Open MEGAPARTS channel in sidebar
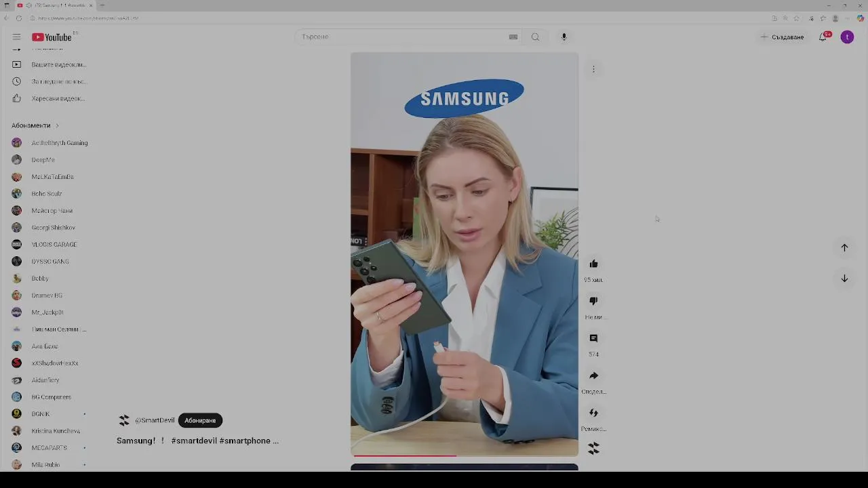 pos(51,448)
